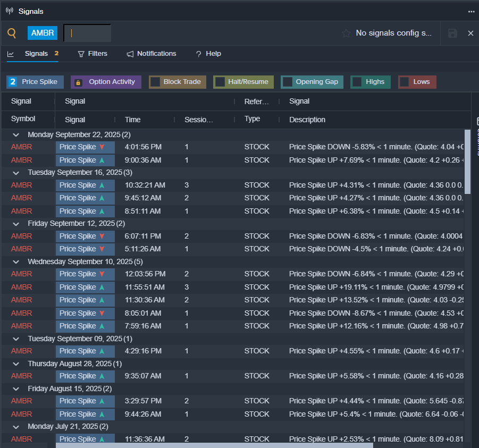Close the signals config with X icon
The width and height of the screenshot is (479, 448).
pyautogui.click(x=470, y=33)
